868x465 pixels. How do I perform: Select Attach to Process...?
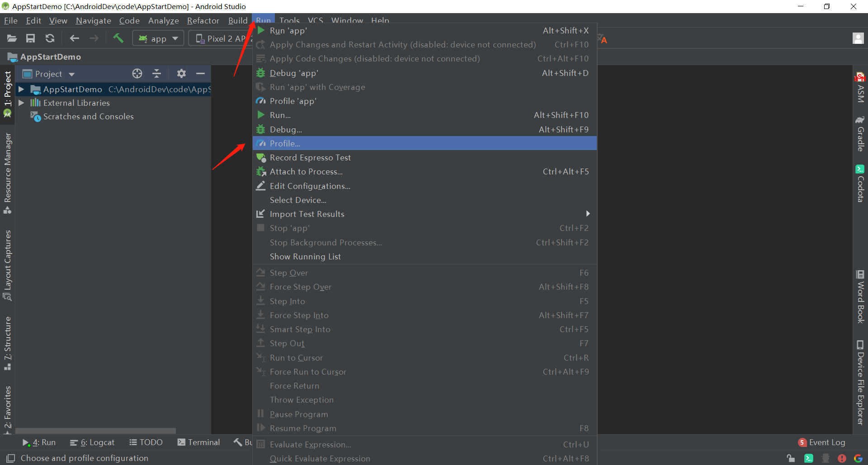(425, 172)
